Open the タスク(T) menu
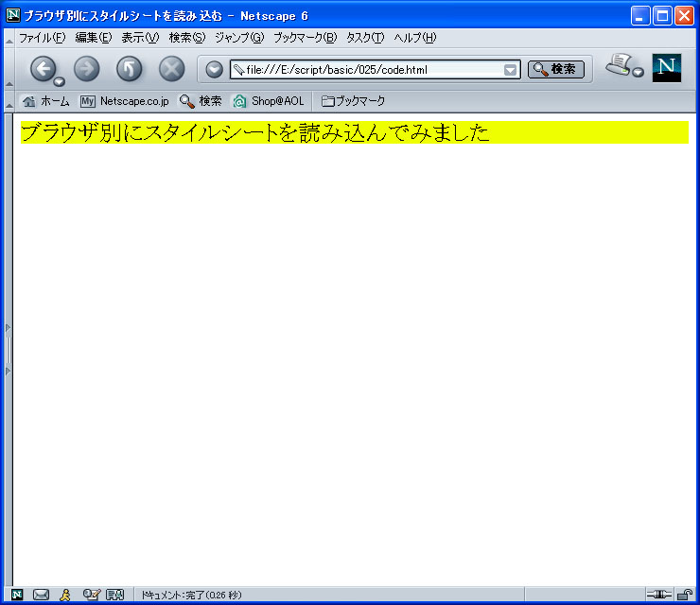The image size is (700, 605). coord(365,38)
